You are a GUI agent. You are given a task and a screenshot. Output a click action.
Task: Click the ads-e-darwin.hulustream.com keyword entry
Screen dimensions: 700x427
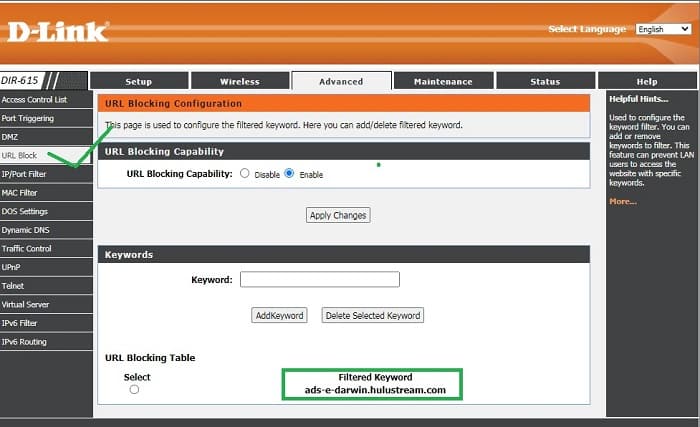click(375, 390)
